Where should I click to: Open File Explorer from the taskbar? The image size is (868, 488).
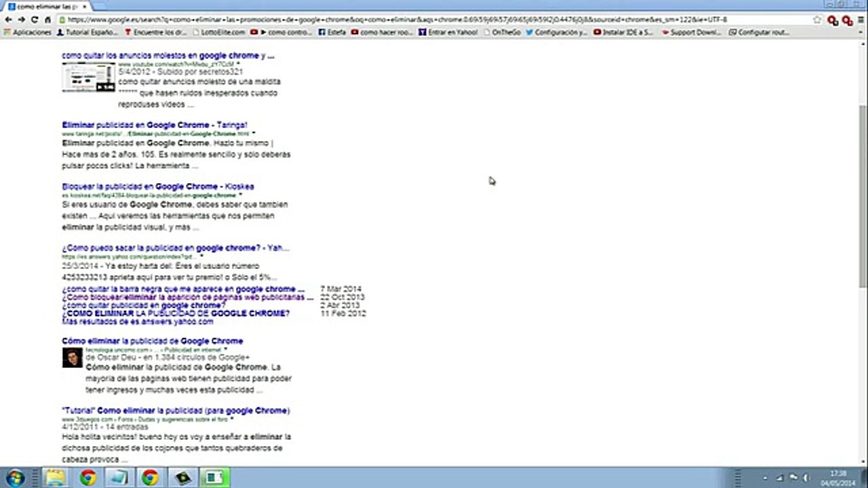tap(56, 478)
